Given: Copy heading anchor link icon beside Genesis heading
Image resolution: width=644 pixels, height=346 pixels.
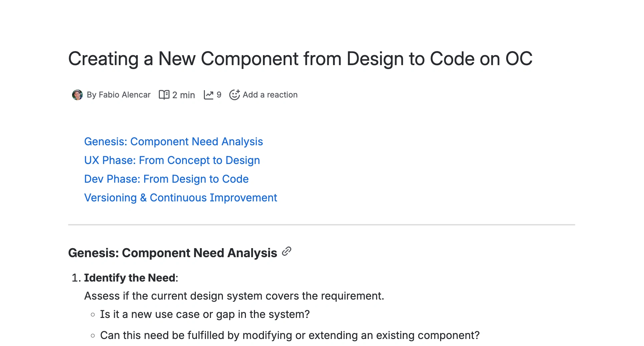Looking at the screenshot, I should 287,251.
